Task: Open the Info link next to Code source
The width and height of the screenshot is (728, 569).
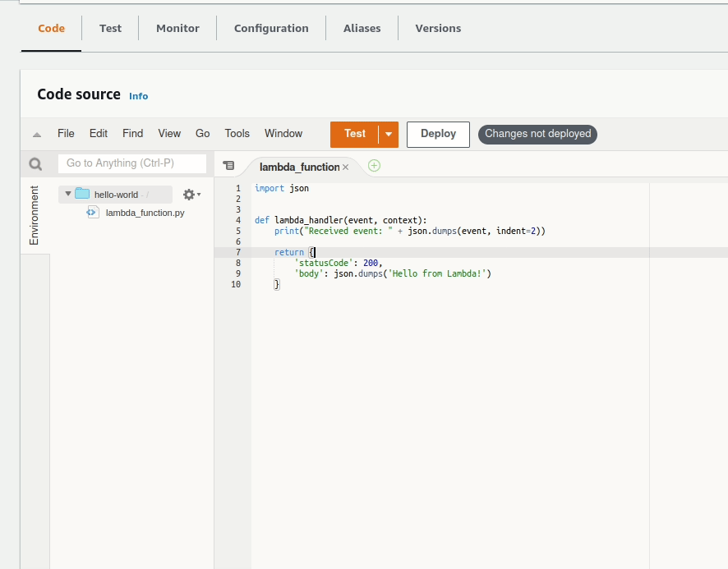Action: 138,96
